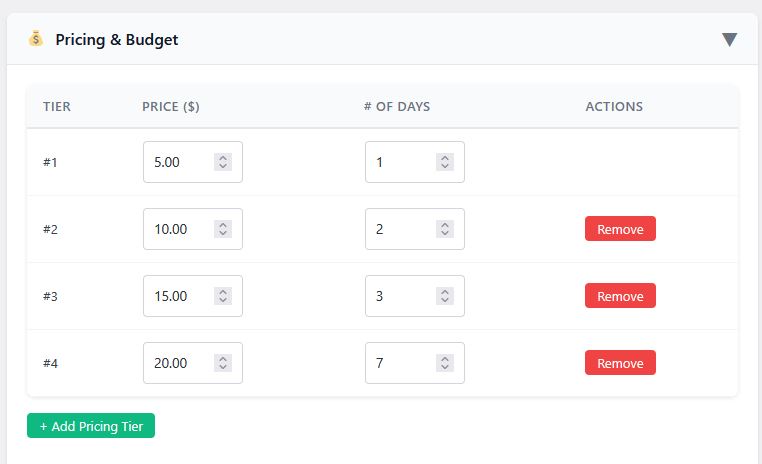Click the money bag icon in header

tap(36, 39)
